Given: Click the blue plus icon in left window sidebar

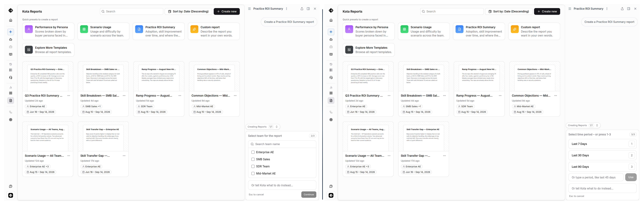Looking at the screenshot, I should pos(10,32).
